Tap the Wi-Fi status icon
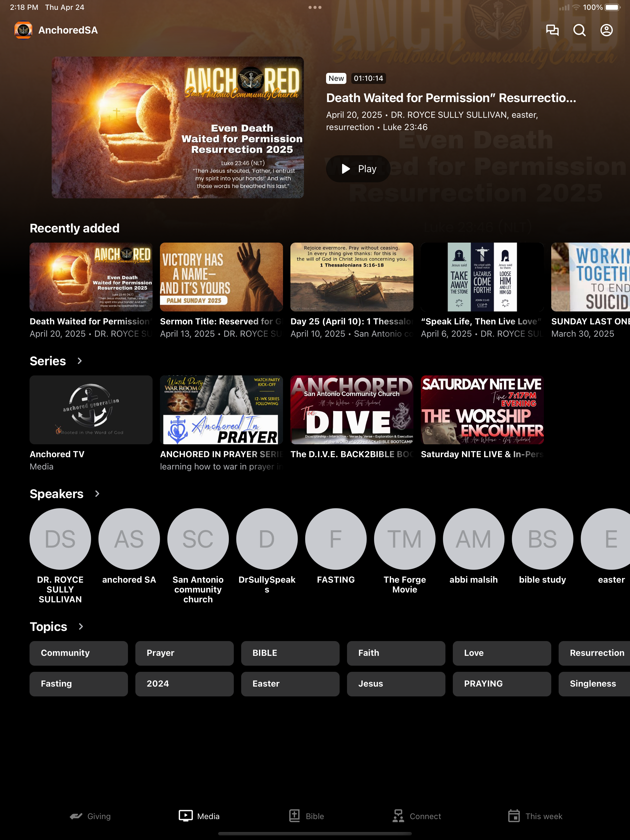This screenshot has width=630, height=840. pos(576,7)
